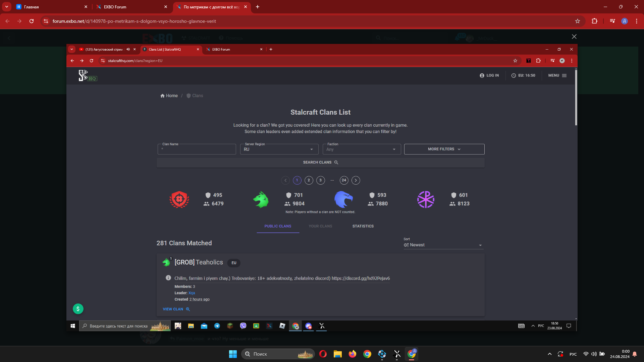Open the tab search chevron in outer Chrome
The image size is (644, 362).
pos(6,7)
